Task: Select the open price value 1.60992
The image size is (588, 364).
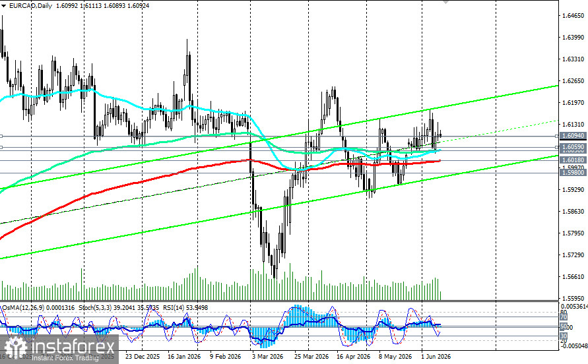Action: (67, 6)
